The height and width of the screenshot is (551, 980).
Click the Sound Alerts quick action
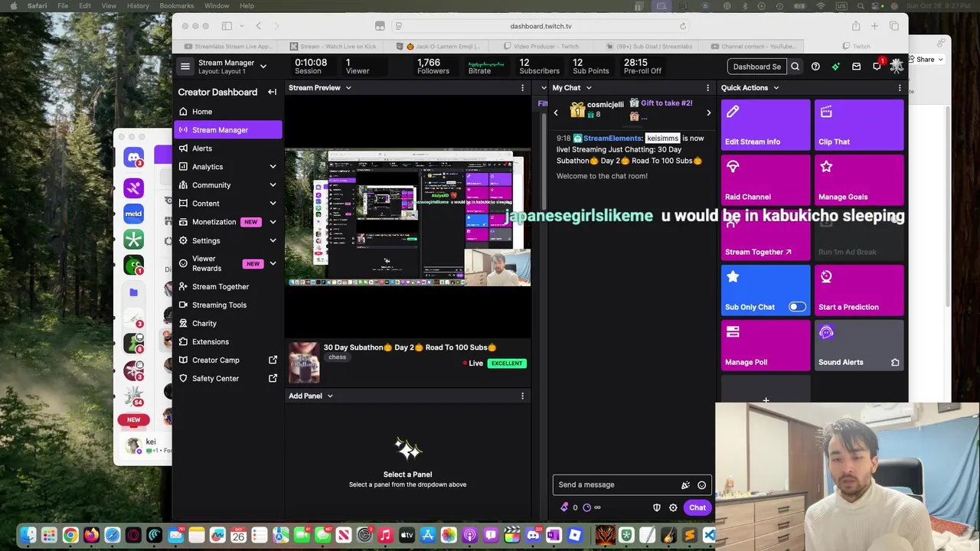859,344
